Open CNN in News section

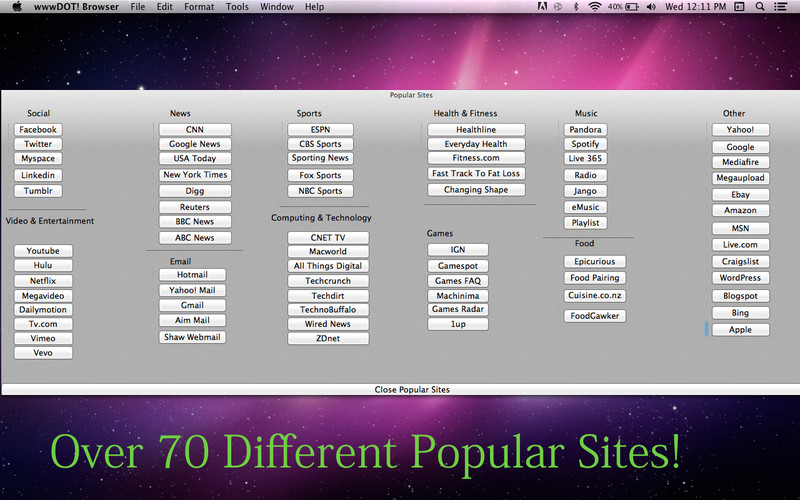pyautogui.click(x=195, y=130)
